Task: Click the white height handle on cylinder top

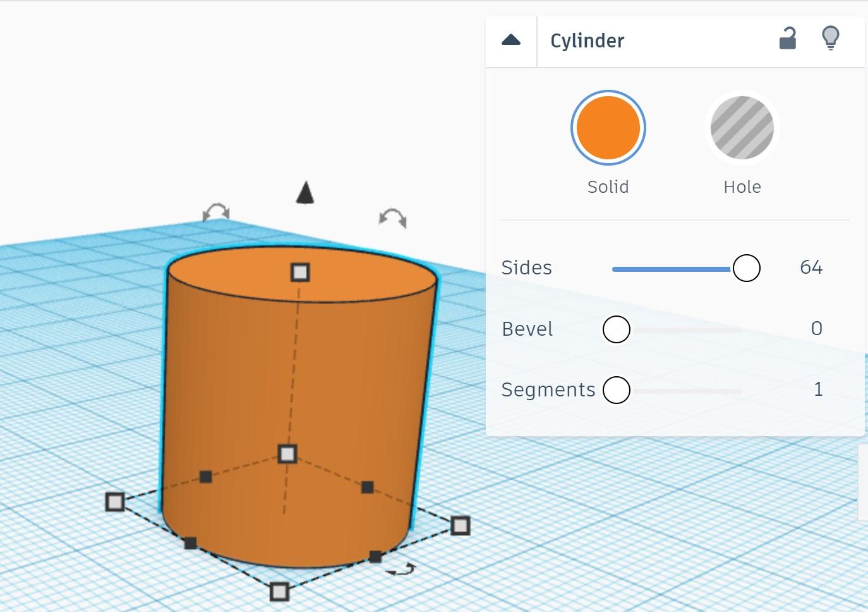Action: 300,272
